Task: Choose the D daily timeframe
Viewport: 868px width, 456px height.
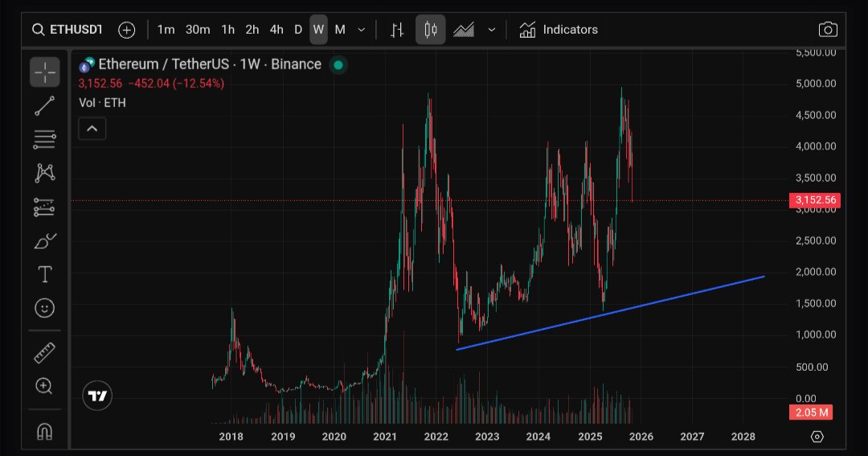Action: 298,30
